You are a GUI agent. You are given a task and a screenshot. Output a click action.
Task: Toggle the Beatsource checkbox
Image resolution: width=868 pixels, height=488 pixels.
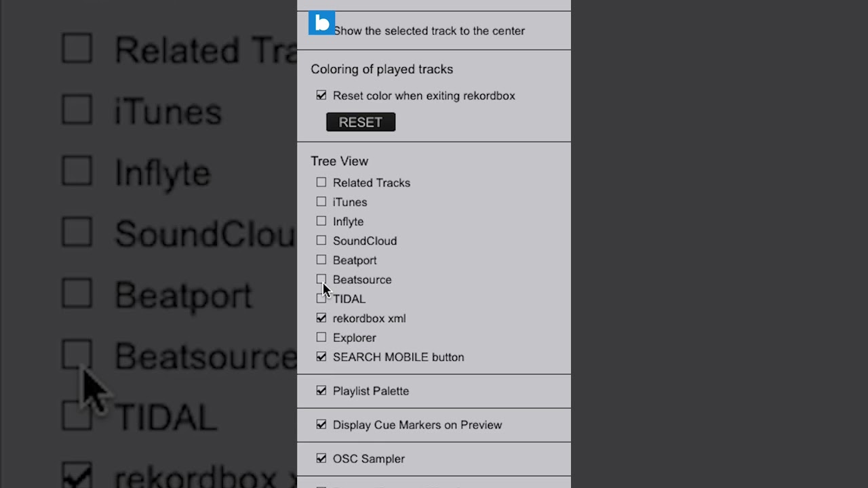(x=321, y=279)
